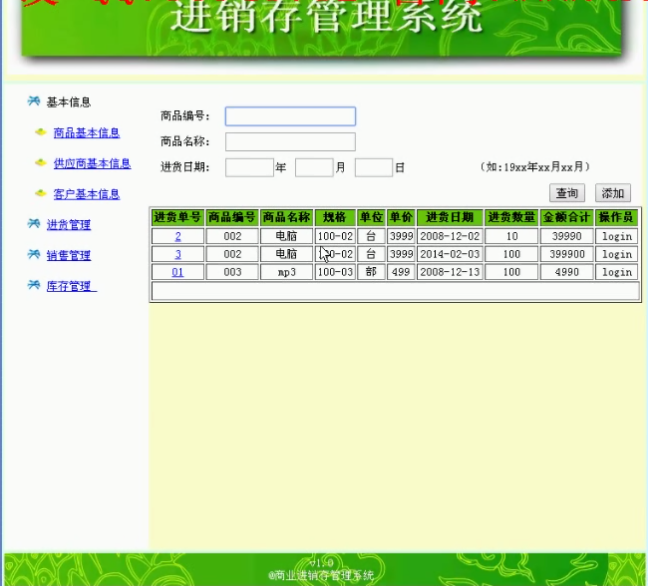Open the 商品基本信息 link
The width and height of the screenshot is (648, 586).
pyautogui.click(x=87, y=133)
